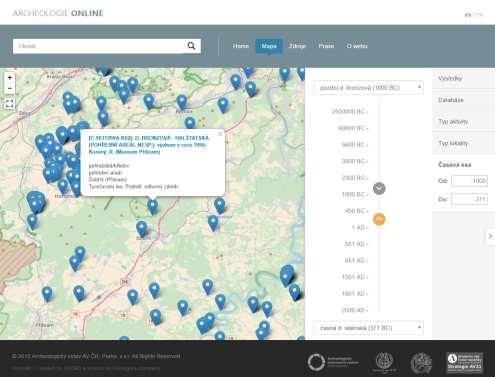The image size is (495, 377).
Task: Zoom out the map with minus button
Action: tap(10, 88)
